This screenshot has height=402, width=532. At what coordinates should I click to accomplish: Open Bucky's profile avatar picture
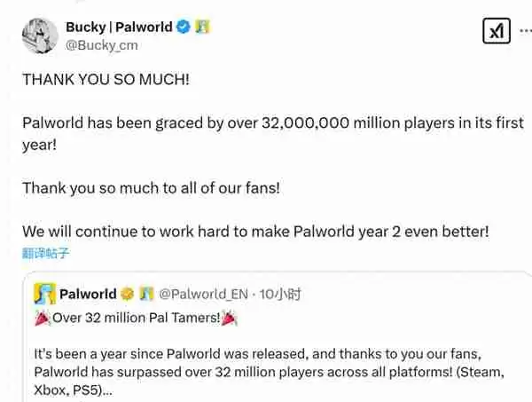click(x=40, y=35)
